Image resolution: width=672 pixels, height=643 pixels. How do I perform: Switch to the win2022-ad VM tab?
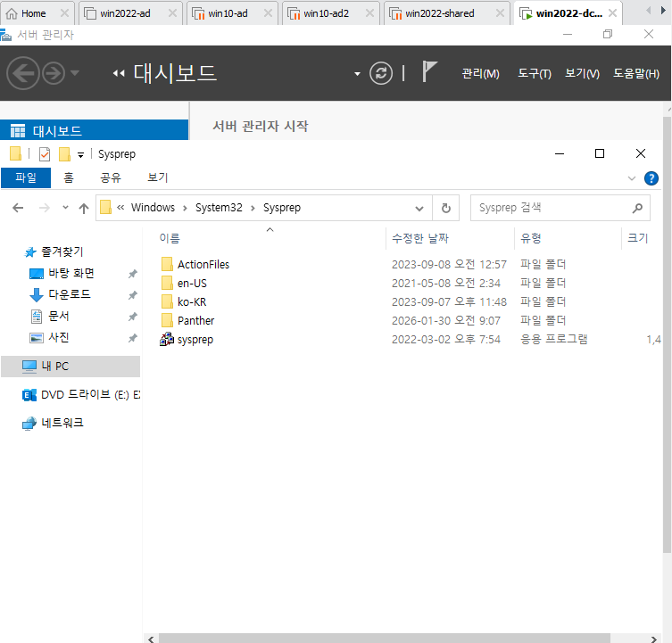[130, 13]
